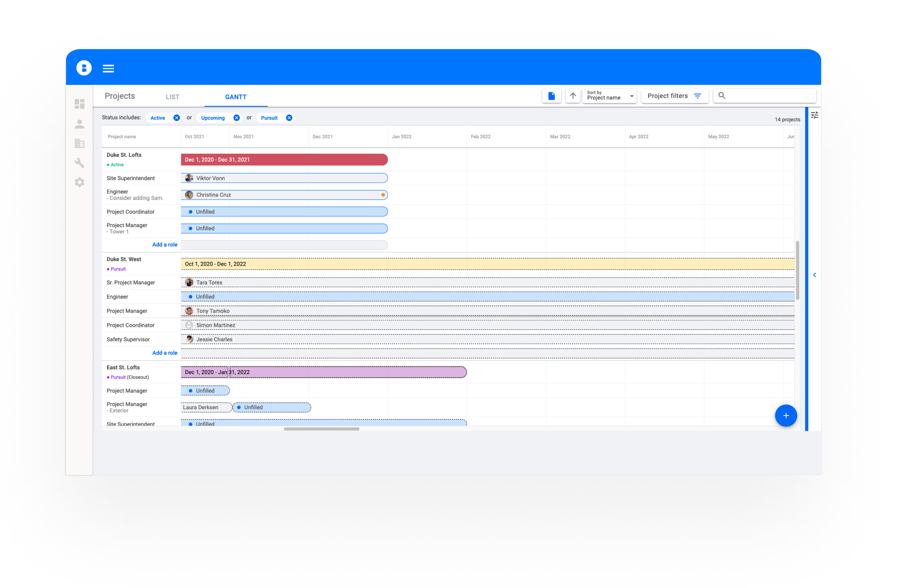Open the building projects icon in sidebar

point(79,143)
